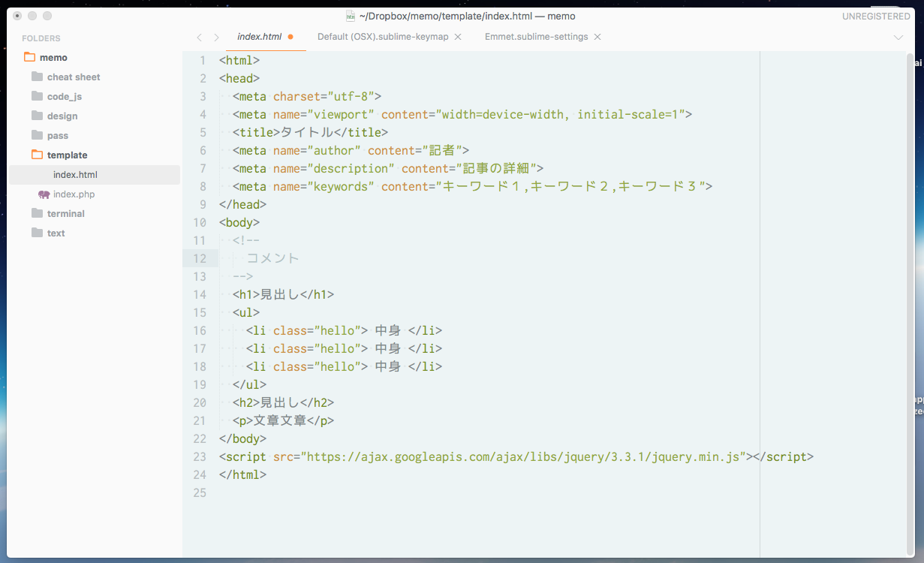Click the cheat sheet folder icon

(x=39, y=77)
